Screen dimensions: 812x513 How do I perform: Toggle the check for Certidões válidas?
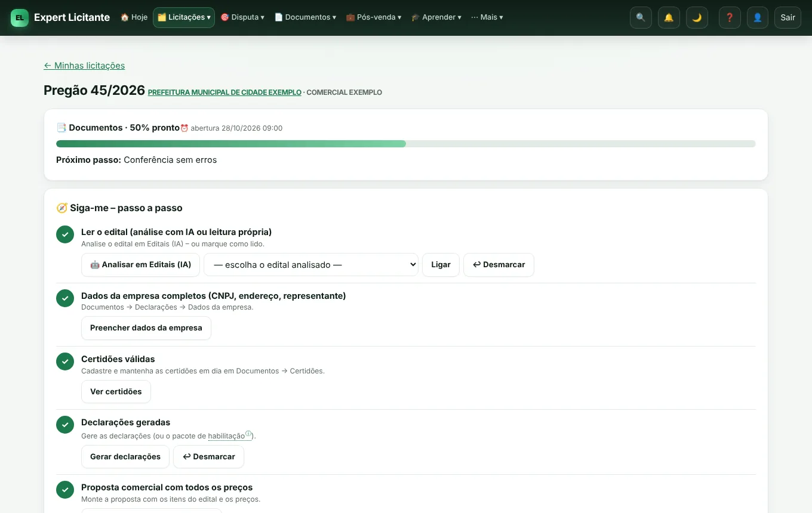[x=65, y=361]
